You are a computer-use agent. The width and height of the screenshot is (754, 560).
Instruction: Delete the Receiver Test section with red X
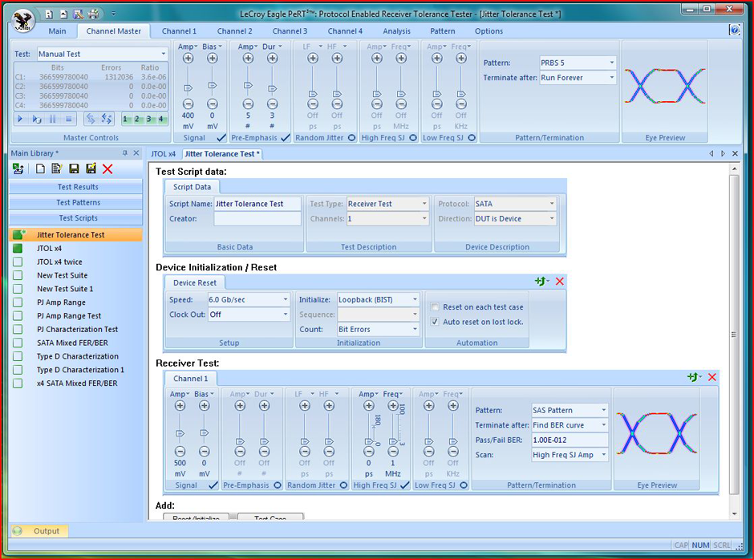712,377
